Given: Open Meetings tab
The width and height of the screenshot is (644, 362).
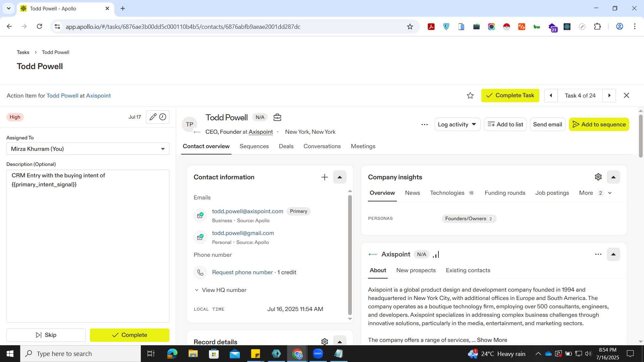Looking at the screenshot, I should click(363, 146).
